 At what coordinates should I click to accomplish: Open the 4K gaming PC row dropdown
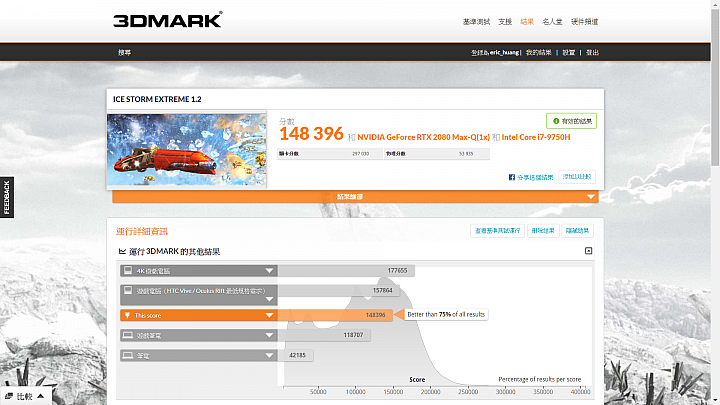click(270, 271)
